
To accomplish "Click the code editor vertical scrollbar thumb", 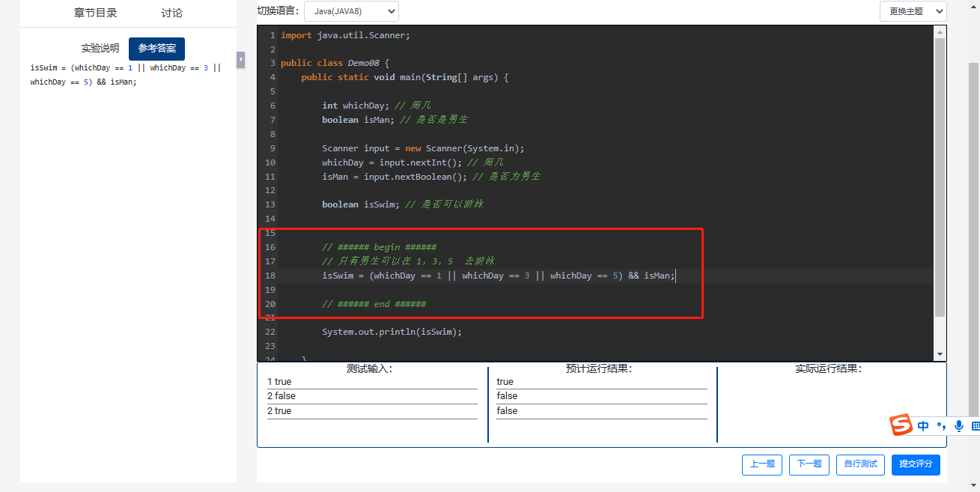I will click(x=940, y=177).
